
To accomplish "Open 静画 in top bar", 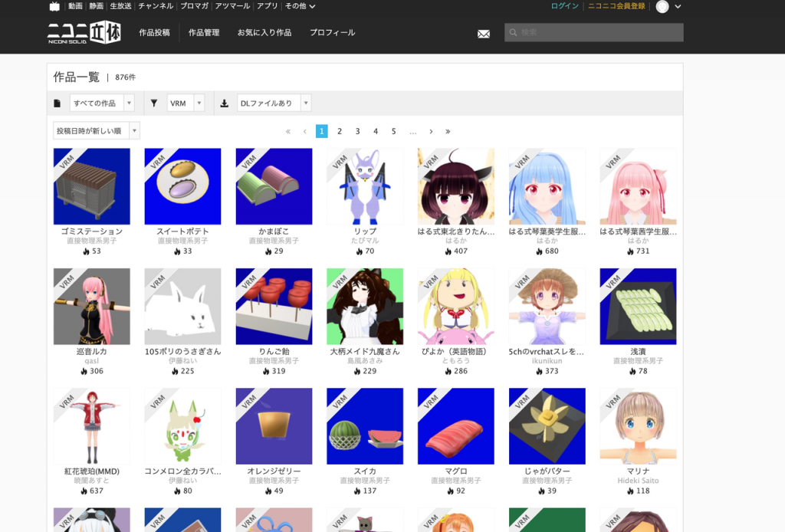I will [96, 6].
